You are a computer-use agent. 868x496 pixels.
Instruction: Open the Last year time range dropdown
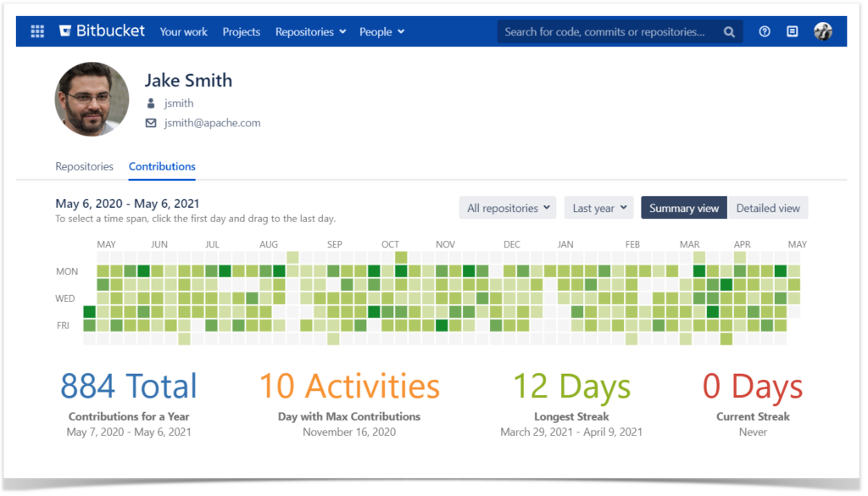click(x=598, y=207)
